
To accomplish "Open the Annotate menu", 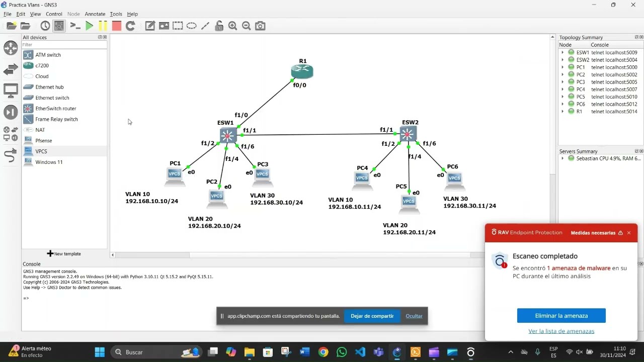I will pyautogui.click(x=95, y=14).
